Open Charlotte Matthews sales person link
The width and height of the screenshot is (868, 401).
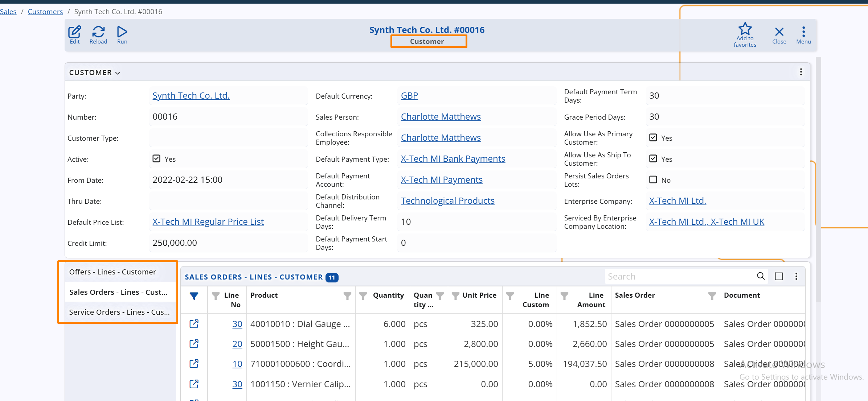(441, 117)
